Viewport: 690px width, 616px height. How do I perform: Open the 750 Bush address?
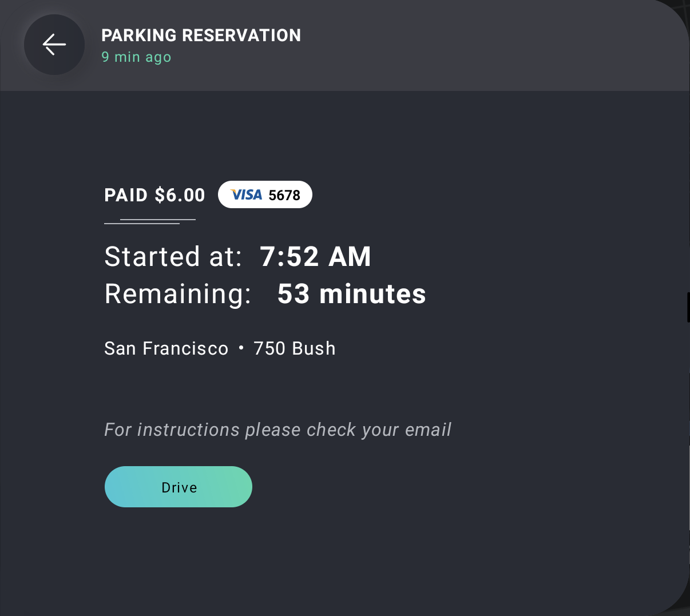click(295, 348)
